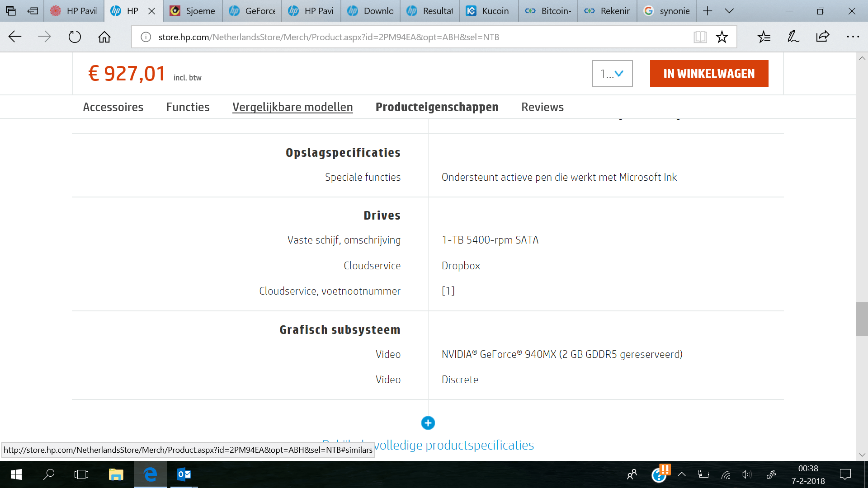
Task: Click HP Support Assistant tray icon
Action: tap(660, 474)
